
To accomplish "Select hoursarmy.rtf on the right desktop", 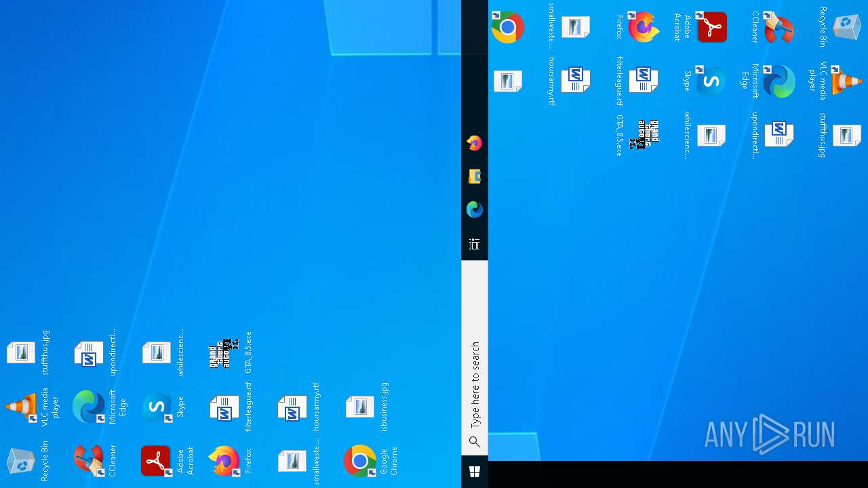I will 570,81.
